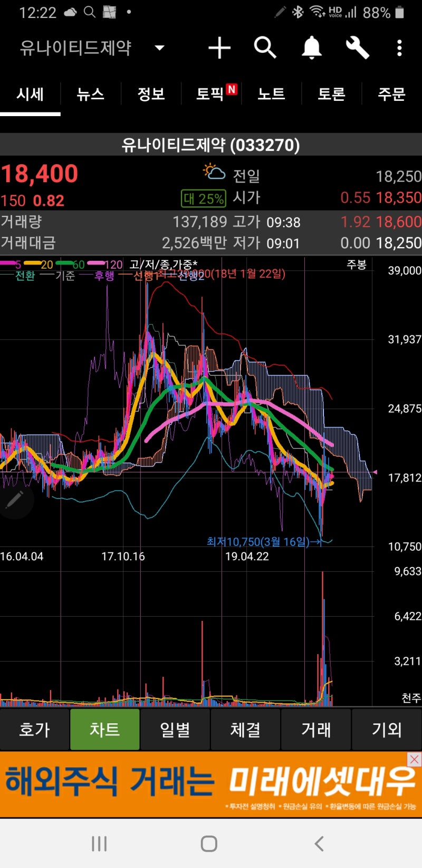The width and height of the screenshot is (422, 868).
Task: Tap the 전일 18,250 price
Action: pos(398,176)
